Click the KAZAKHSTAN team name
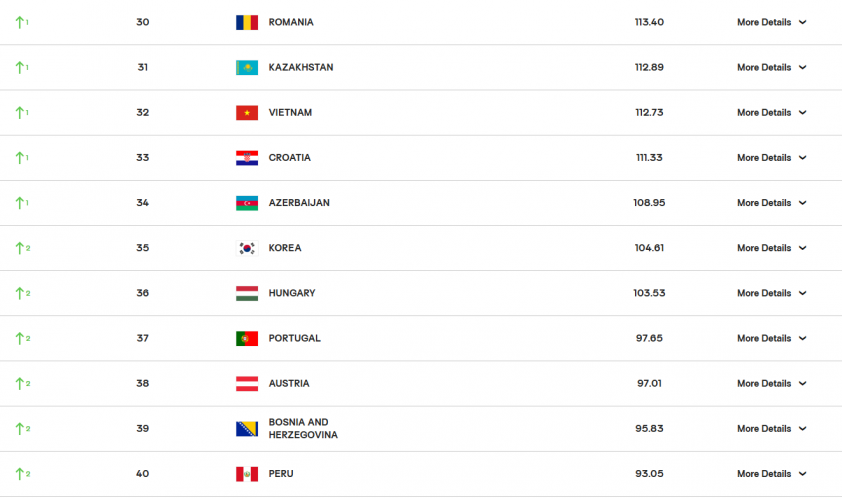 coord(301,67)
